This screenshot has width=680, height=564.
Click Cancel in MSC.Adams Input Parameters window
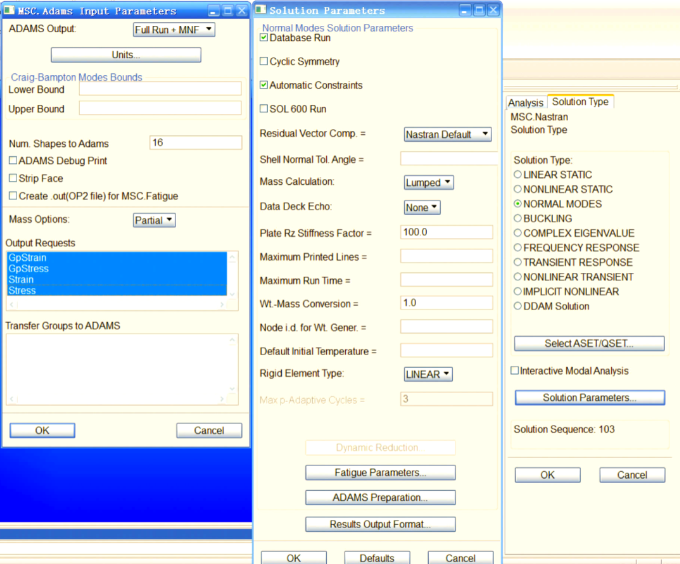tap(209, 430)
